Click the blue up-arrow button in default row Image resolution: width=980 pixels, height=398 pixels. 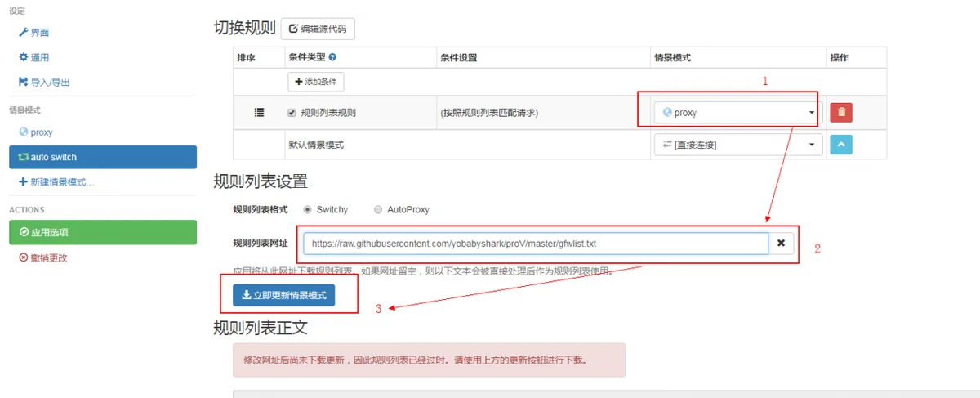tap(841, 145)
